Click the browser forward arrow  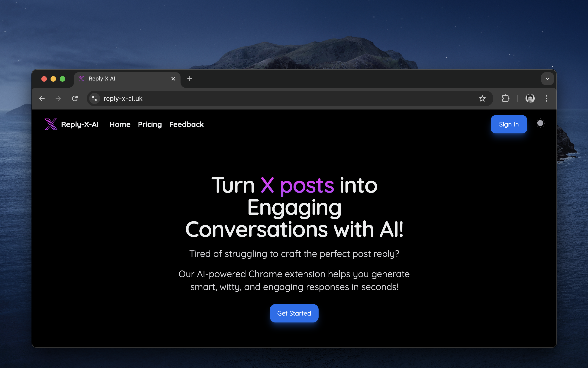[58, 98]
